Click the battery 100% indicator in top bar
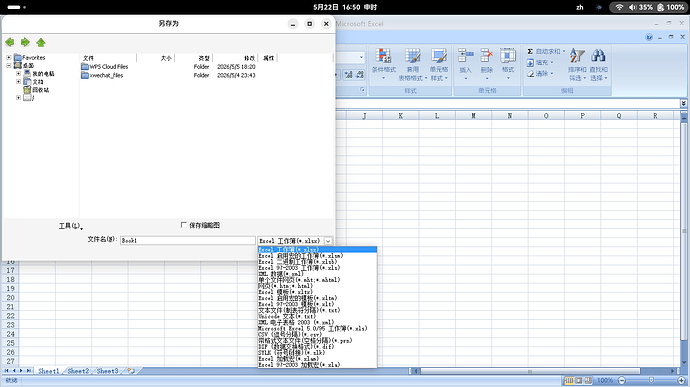 [x=671, y=7]
